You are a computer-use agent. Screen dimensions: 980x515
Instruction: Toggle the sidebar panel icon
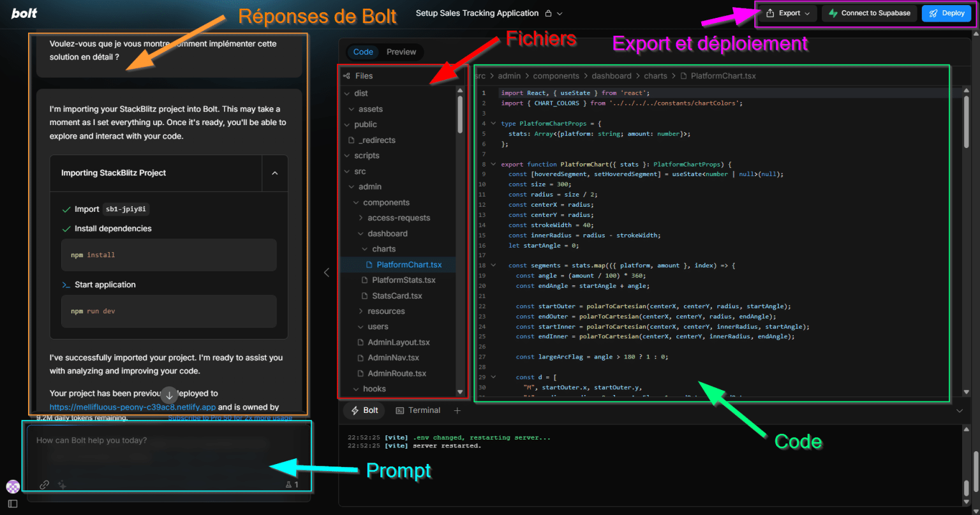tap(13, 504)
